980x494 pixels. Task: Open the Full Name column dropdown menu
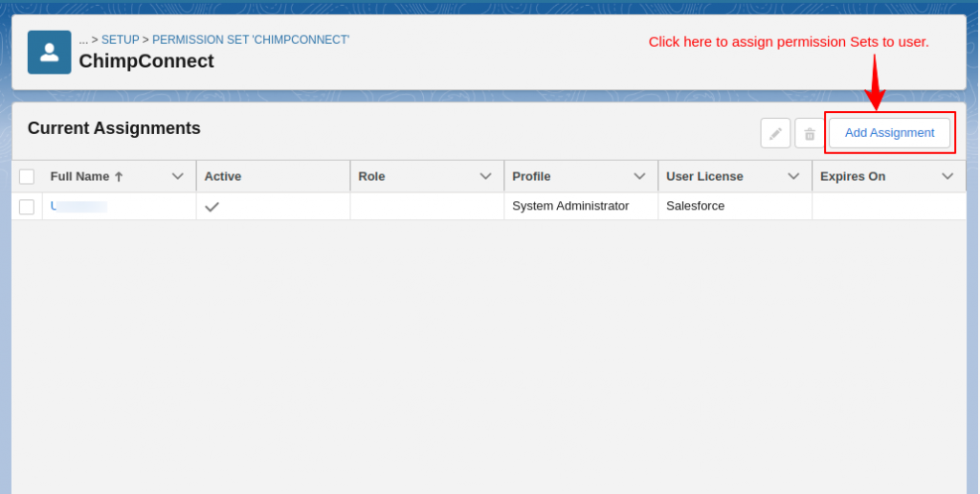coord(177,176)
